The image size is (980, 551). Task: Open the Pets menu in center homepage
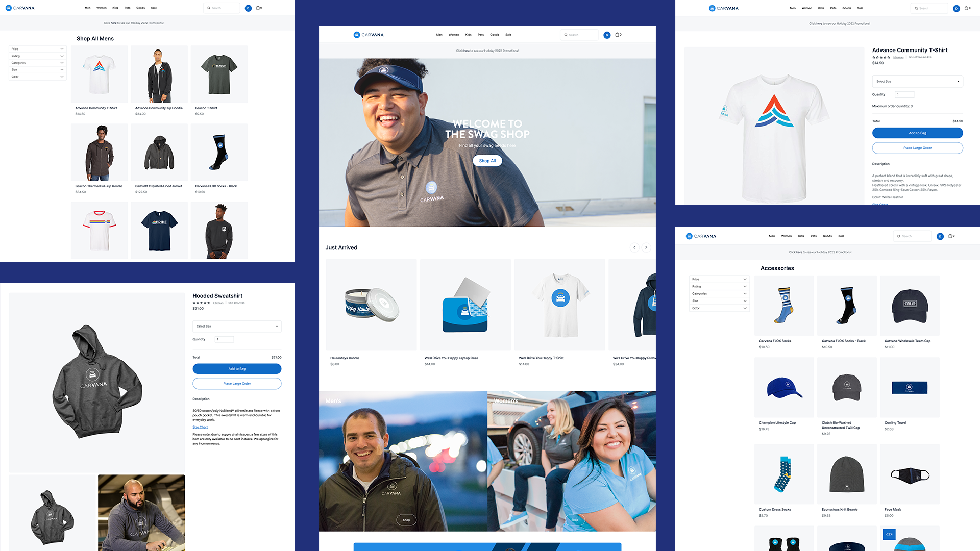[x=481, y=35]
